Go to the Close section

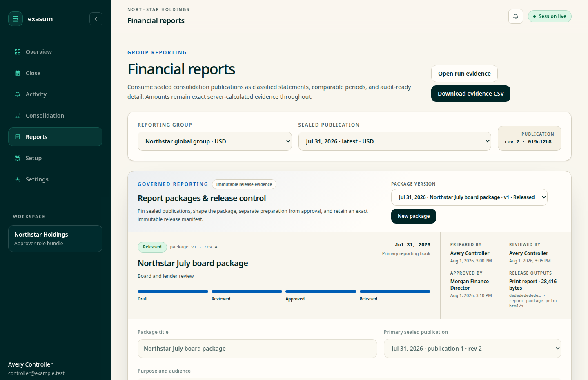pyautogui.click(x=55, y=73)
